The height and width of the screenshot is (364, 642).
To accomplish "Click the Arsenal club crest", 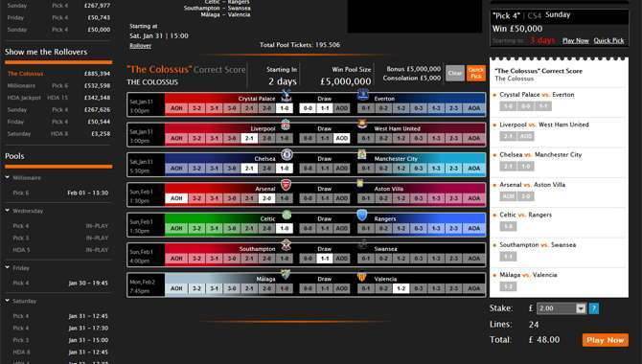I will 286,185.
